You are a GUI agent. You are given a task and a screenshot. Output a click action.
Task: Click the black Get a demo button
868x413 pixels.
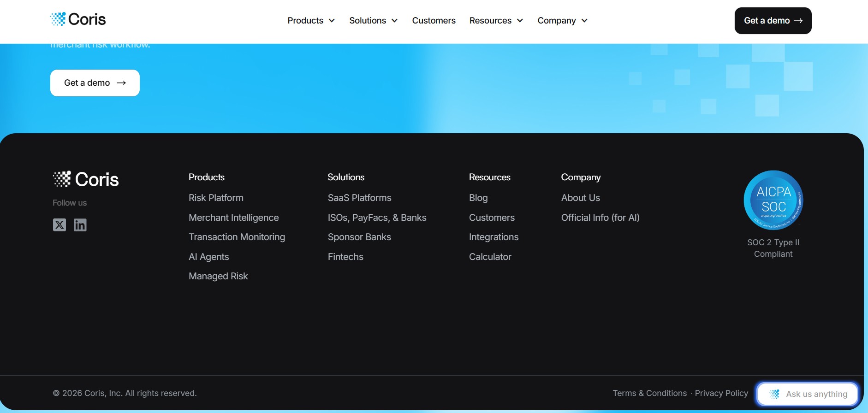point(773,21)
